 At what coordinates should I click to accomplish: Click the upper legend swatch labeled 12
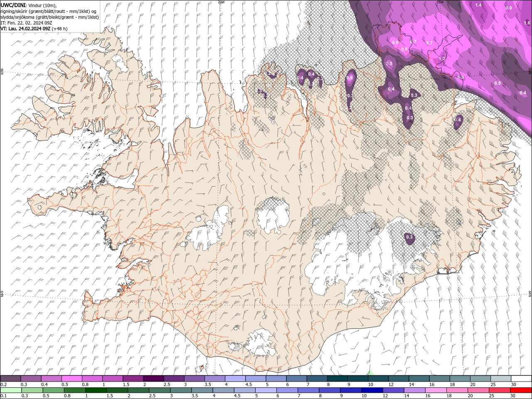tap(398, 379)
